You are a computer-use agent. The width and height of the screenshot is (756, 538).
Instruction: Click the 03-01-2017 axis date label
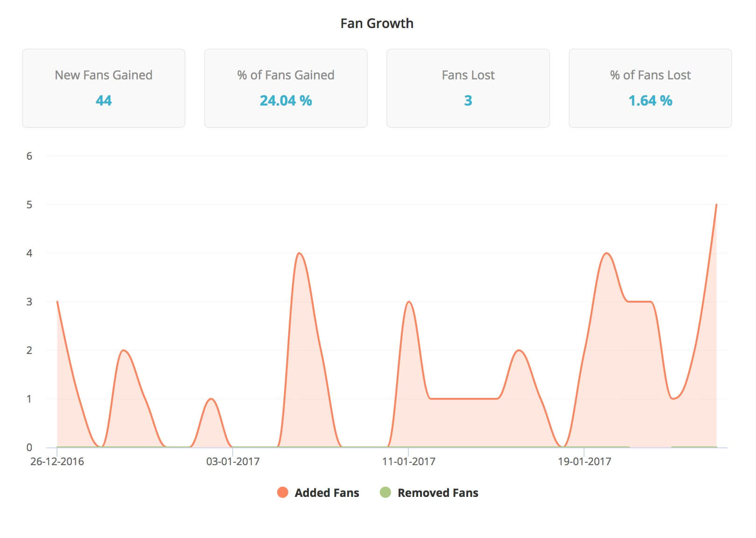point(233,461)
